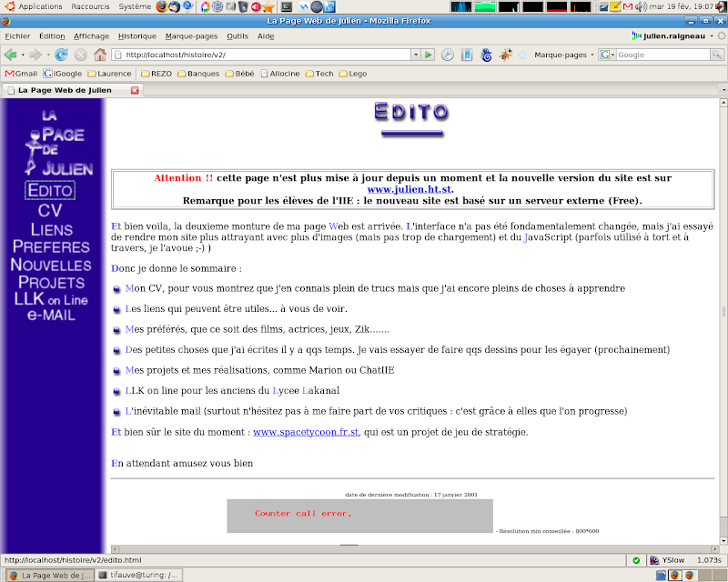Open Liens in the sidebar navigation

point(52,230)
